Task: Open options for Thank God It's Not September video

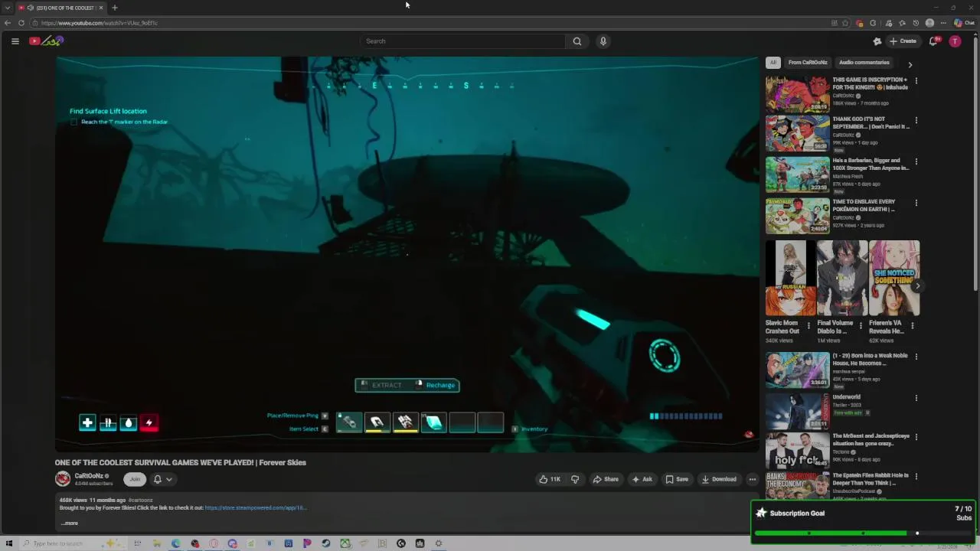Action: tap(916, 120)
